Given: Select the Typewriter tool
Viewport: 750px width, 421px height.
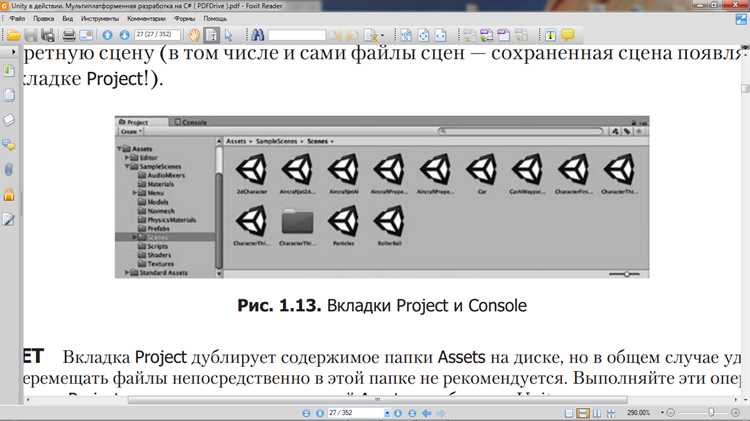Looking at the screenshot, I should [x=550, y=35].
